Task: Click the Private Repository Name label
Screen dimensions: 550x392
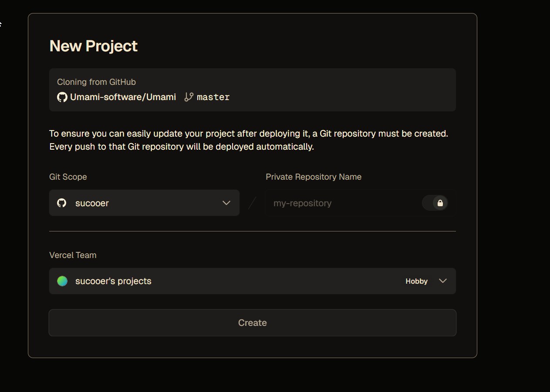Action: [x=314, y=177]
